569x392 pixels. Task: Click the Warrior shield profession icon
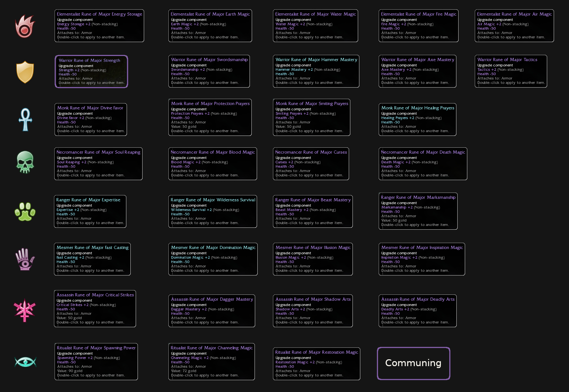[x=25, y=72]
